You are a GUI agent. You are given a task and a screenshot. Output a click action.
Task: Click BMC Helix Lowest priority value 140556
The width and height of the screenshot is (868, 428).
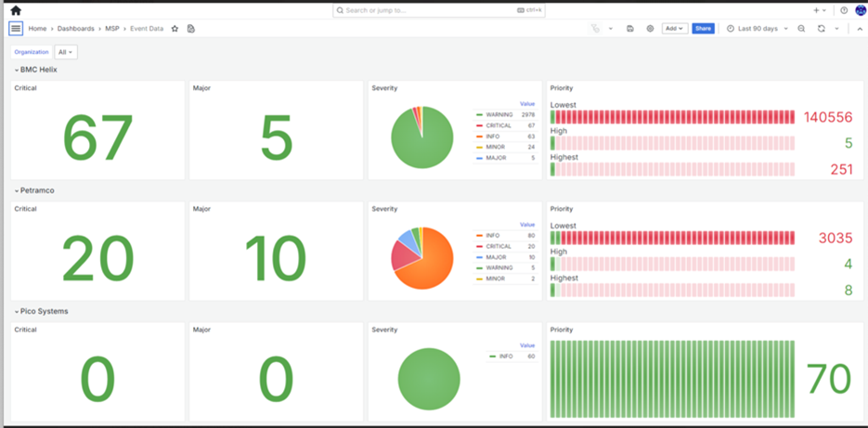click(828, 117)
